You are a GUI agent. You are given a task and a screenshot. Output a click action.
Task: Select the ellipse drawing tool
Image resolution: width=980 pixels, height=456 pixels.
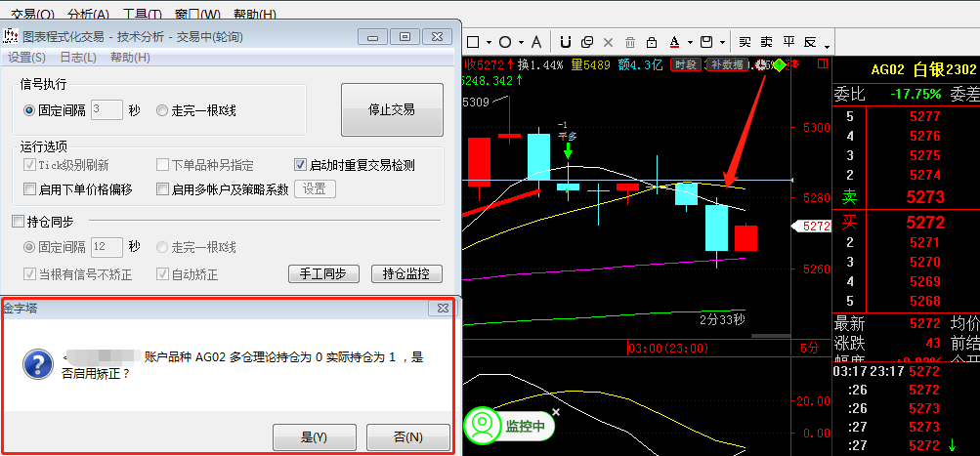click(504, 43)
